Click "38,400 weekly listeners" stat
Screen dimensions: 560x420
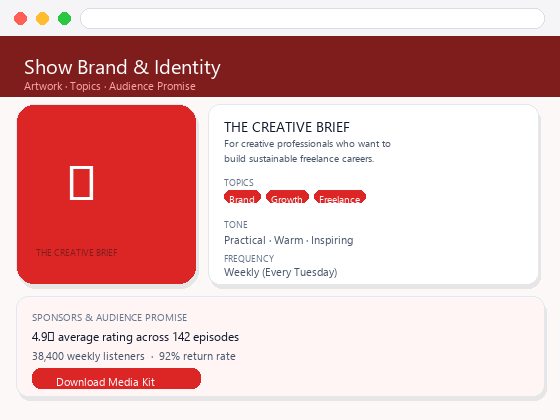tap(88, 356)
